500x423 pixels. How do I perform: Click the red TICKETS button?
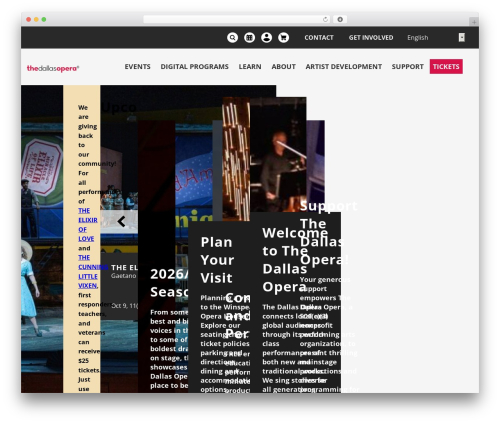click(446, 67)
